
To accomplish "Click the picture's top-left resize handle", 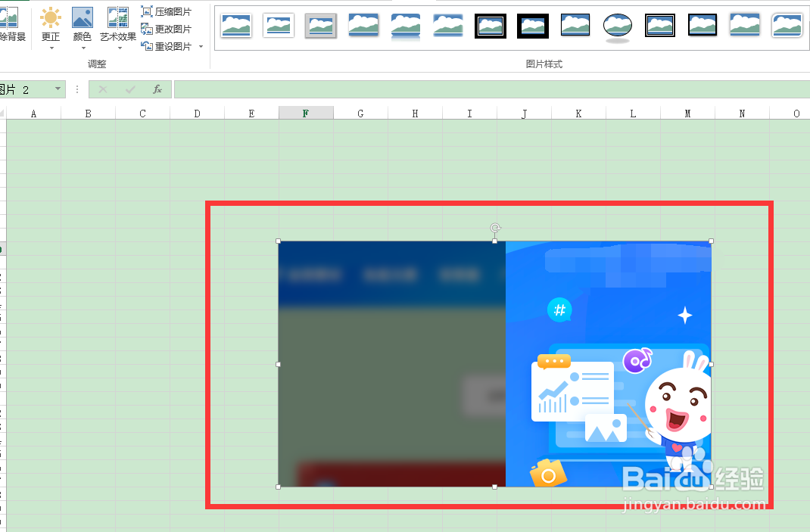I will coord(279,241).
